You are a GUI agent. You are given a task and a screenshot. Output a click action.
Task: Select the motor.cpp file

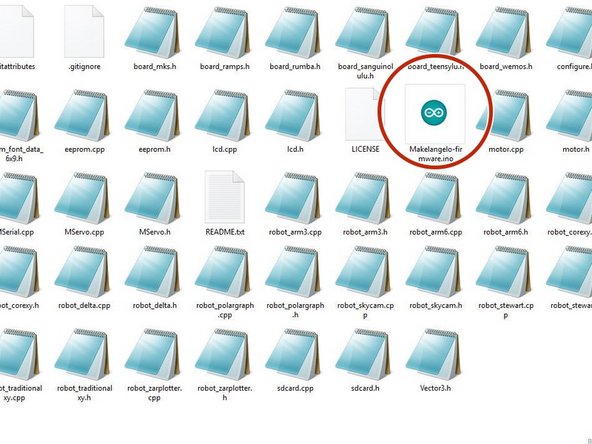pos(506,121)
